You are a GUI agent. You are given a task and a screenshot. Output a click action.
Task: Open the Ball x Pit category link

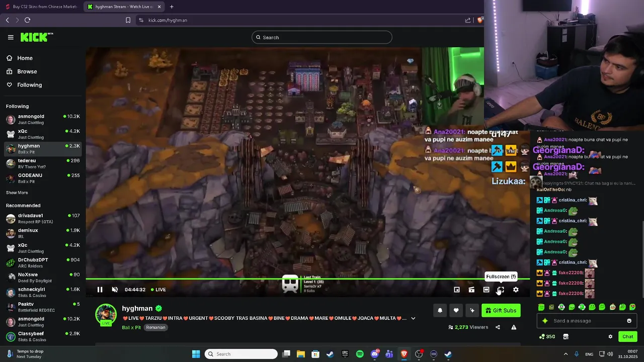click(x=131, y=327)
